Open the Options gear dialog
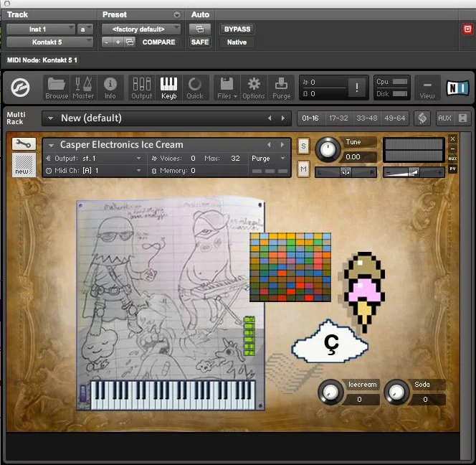This screenshot has width=476, height=465. pos(254,88)
